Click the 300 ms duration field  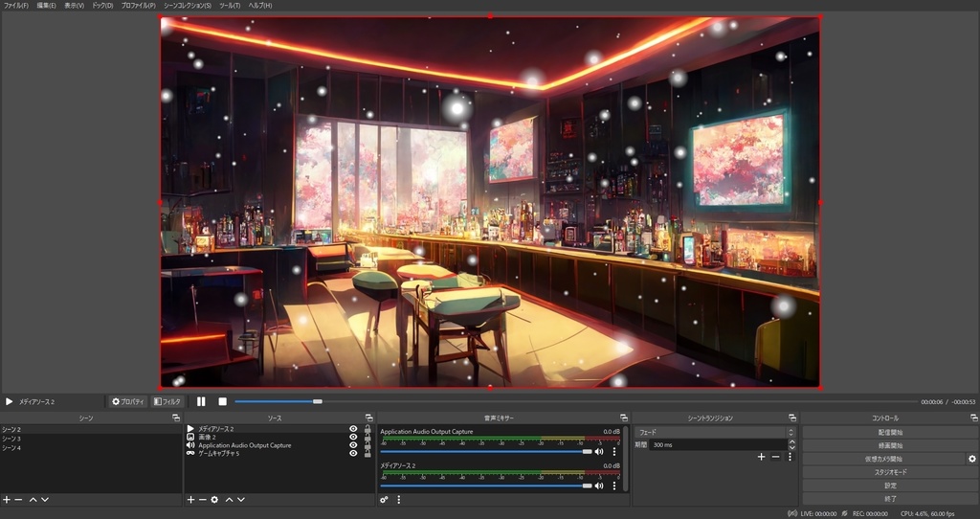coord(718,445)
